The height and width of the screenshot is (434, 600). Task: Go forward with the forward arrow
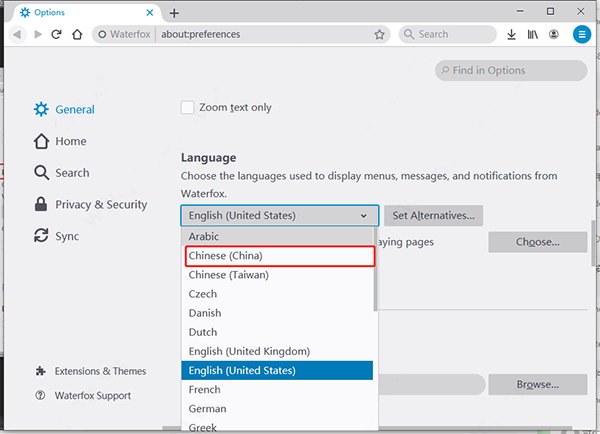tap(38, 34)
